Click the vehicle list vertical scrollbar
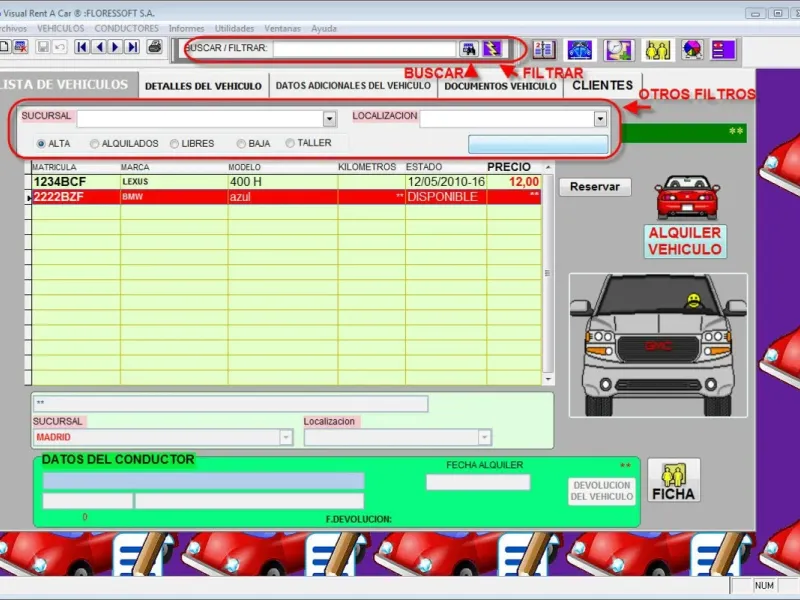 tap(548, 273)
